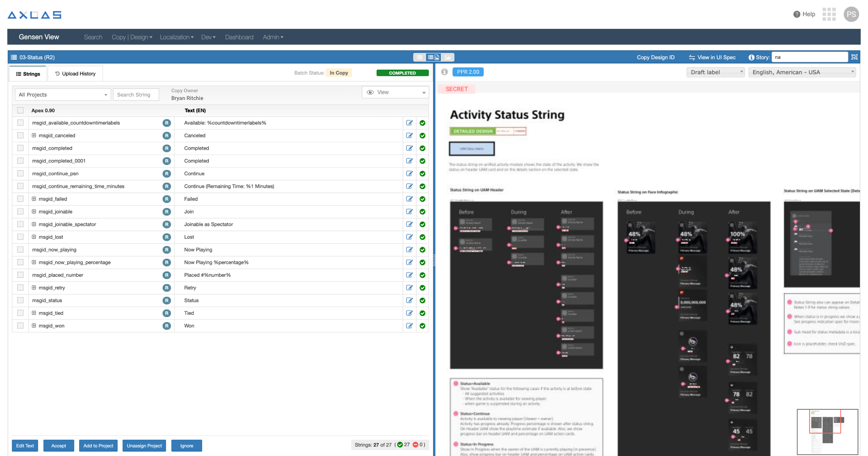Go to the Dashboard menu item
The height and width of the screenshot is (456, 868).
pyautogui.click(x=239, y=37)
